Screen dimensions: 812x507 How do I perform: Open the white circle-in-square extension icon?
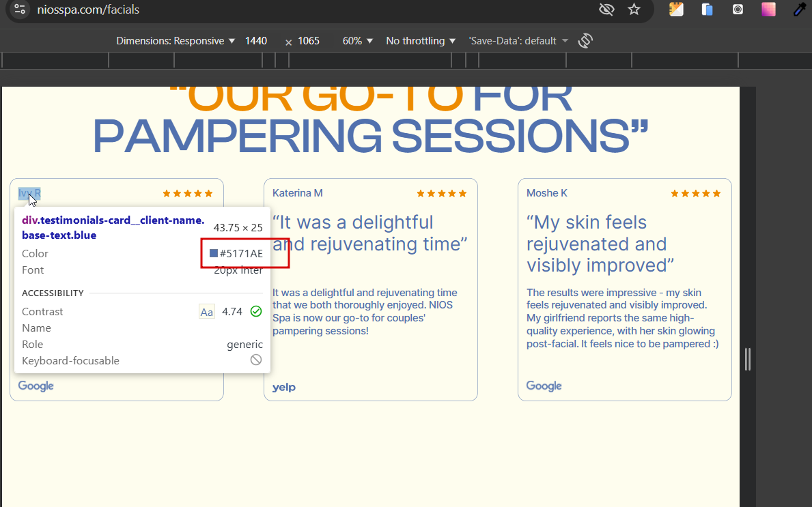[738, 10]
